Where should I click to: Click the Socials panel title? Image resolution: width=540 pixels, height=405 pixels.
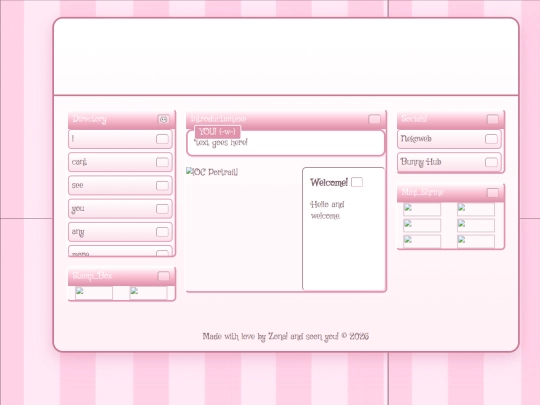point(414,119)
